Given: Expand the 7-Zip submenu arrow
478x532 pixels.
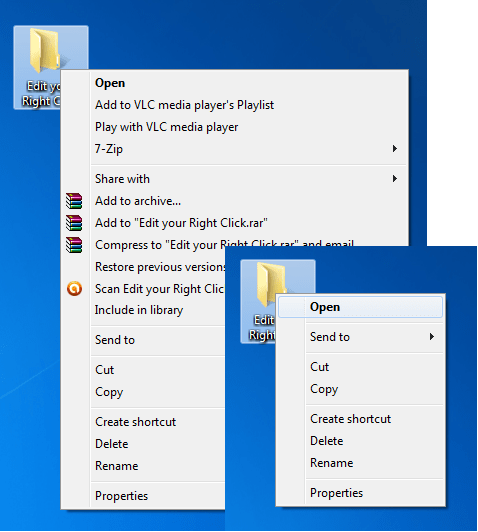Looking at the screenshot, I should 395,149.
